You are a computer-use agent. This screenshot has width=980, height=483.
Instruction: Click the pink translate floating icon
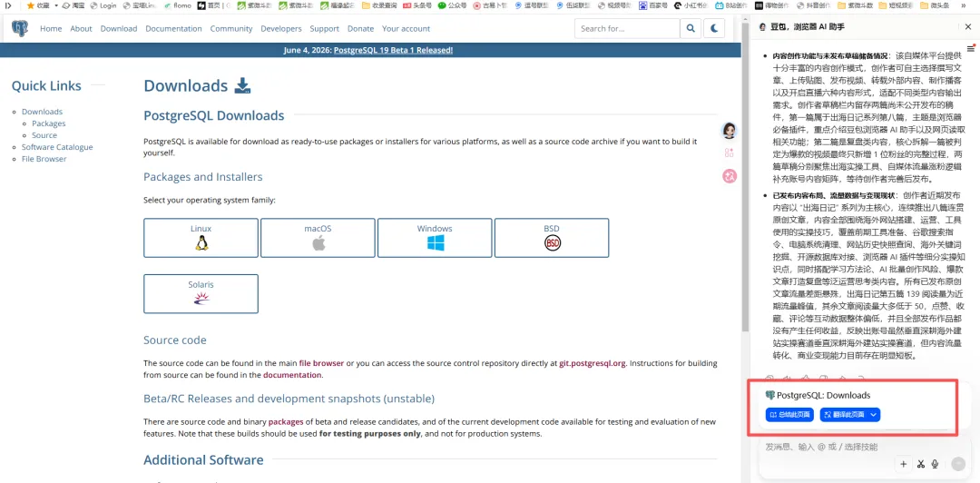click(730, 176)
